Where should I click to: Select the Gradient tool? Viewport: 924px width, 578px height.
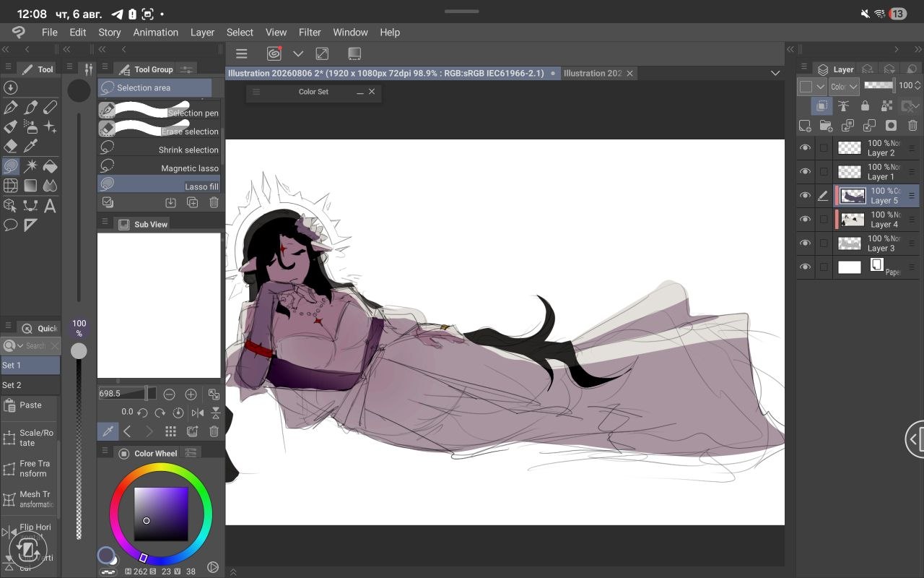[x=30, y=186]
